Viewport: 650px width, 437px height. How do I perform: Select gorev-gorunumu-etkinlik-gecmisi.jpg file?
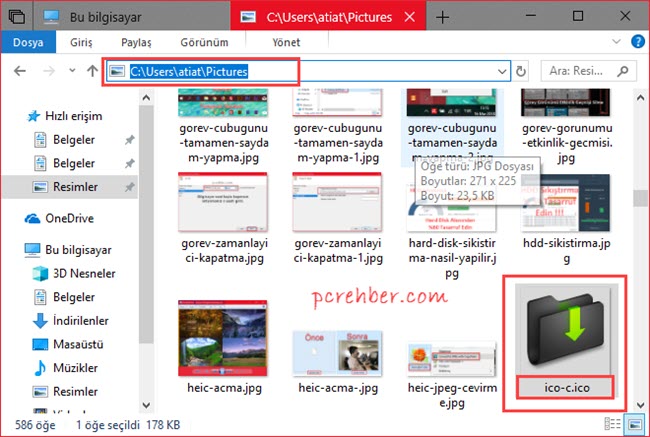click(567, 126)
